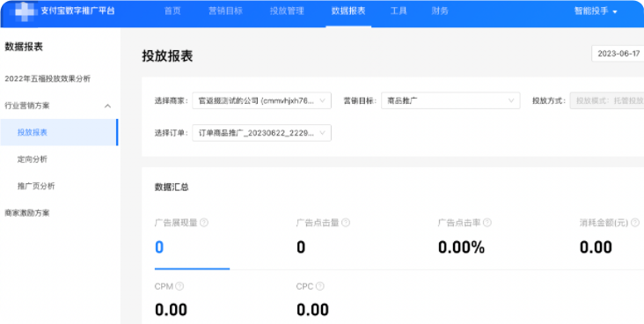Open the 选择订单 dropdown
Image resolution: width=644 pixels, height=324 pixels.
(261, 133)
